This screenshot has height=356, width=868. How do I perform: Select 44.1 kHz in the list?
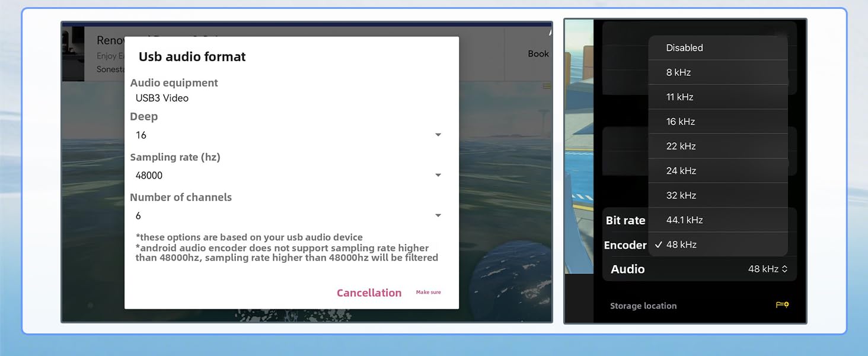pos(684,220)
